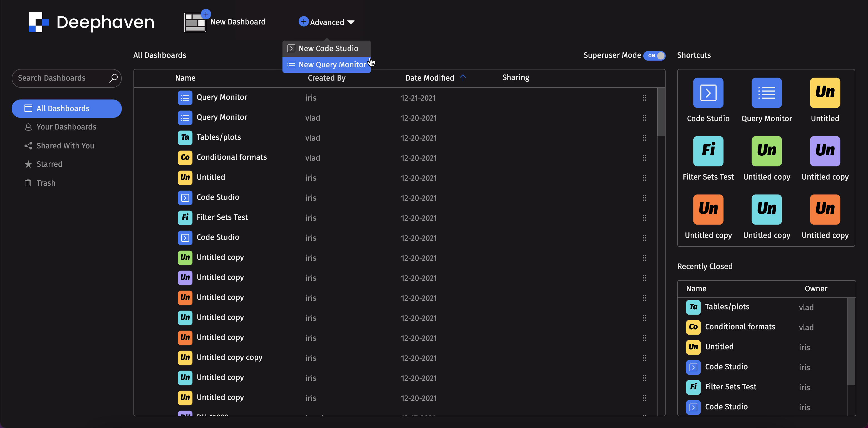The width and height of the screenshot is (868, 428).
Task: Sort by the Date Modified column header
Action: click(429, 78)
